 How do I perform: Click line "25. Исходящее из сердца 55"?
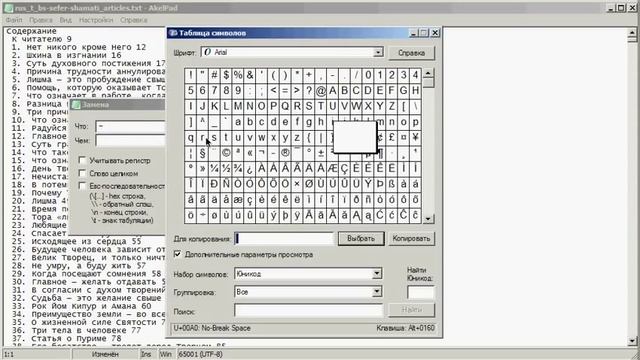(x=76, y=241)
